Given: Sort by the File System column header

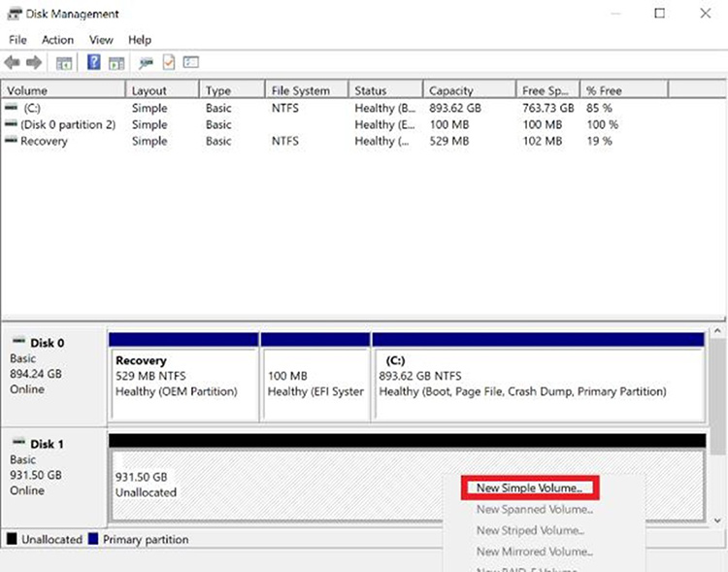Looking at the screenshot, I should [x=307, y=90].
